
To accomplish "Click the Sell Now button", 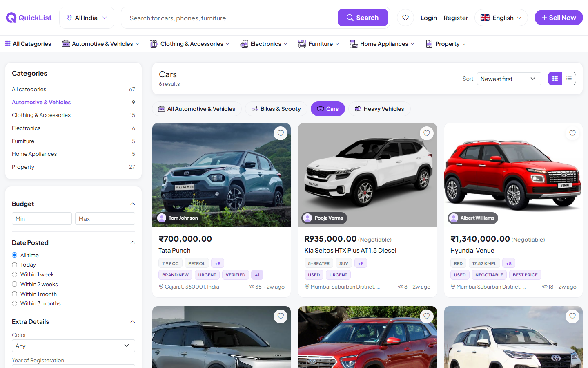I will pos(559,18).
